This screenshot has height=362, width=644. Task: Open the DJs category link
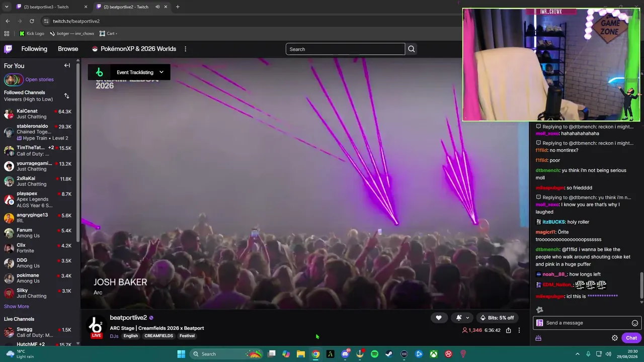(114, 336)
